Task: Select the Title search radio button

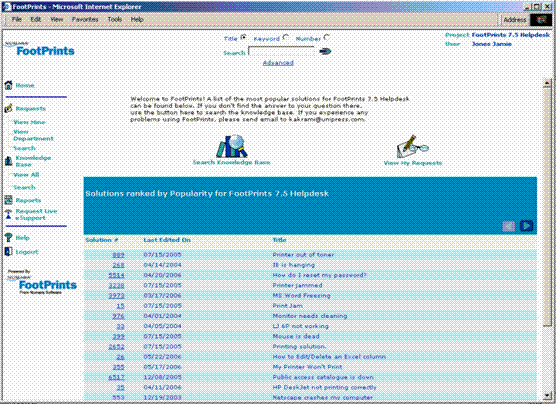Action: pyautogui.click(x=244, y=37)
